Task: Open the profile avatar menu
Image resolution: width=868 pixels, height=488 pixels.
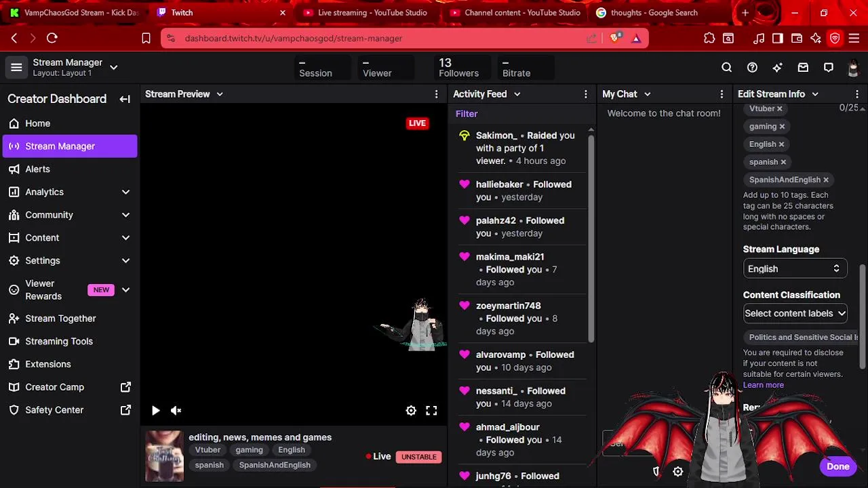Action: [x=853, y=68]
